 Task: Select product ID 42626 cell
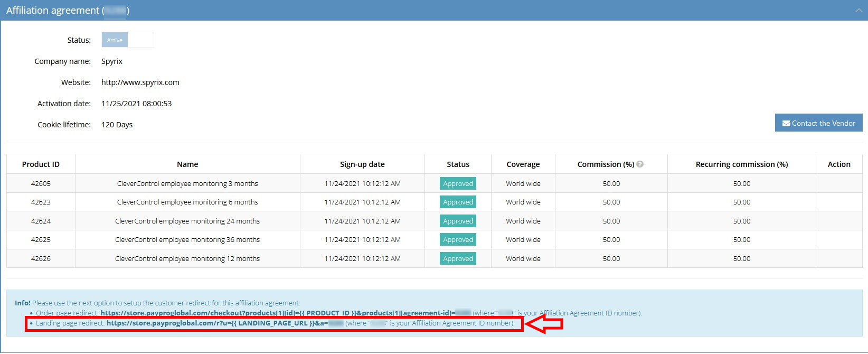point(41,258)
